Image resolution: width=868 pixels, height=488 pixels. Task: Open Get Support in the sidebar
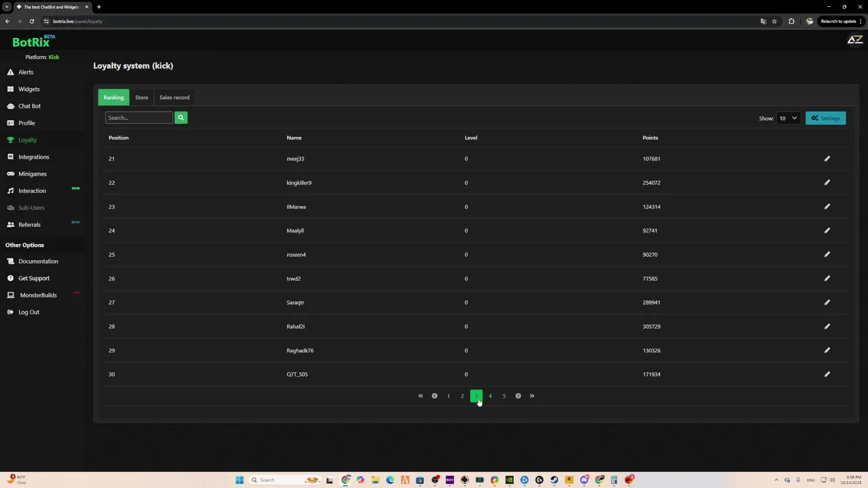click(x=33, y=278)
